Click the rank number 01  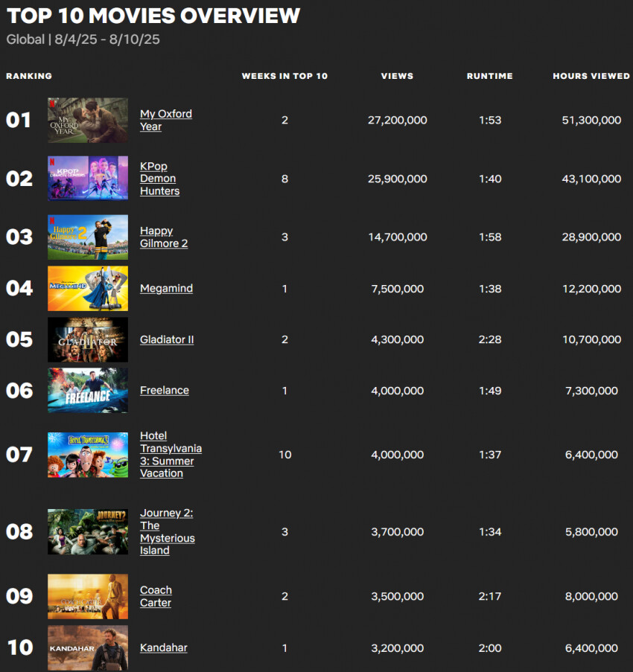[19, 120]
